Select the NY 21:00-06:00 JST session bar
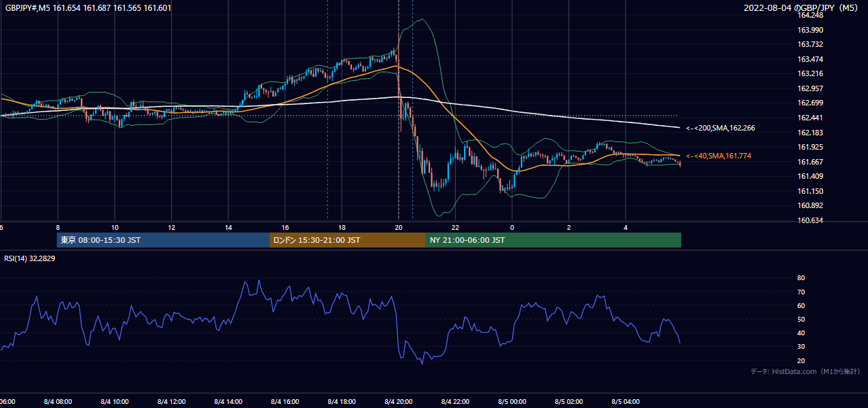 pos(554,240)
